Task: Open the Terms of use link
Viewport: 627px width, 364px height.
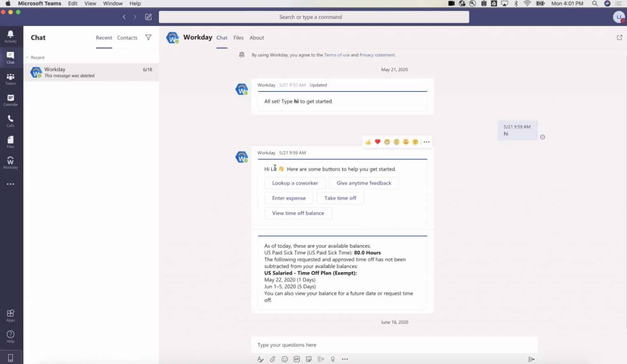Action: point(337,55)
